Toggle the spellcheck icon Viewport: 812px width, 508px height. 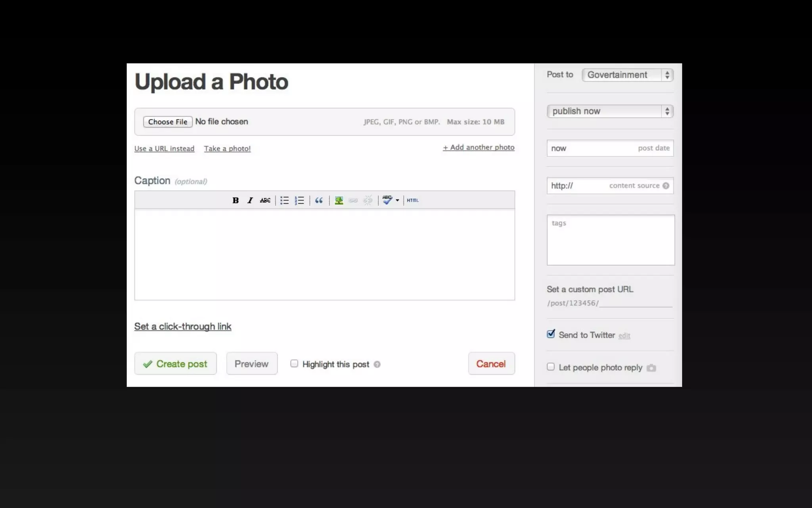tap(387, 200)
